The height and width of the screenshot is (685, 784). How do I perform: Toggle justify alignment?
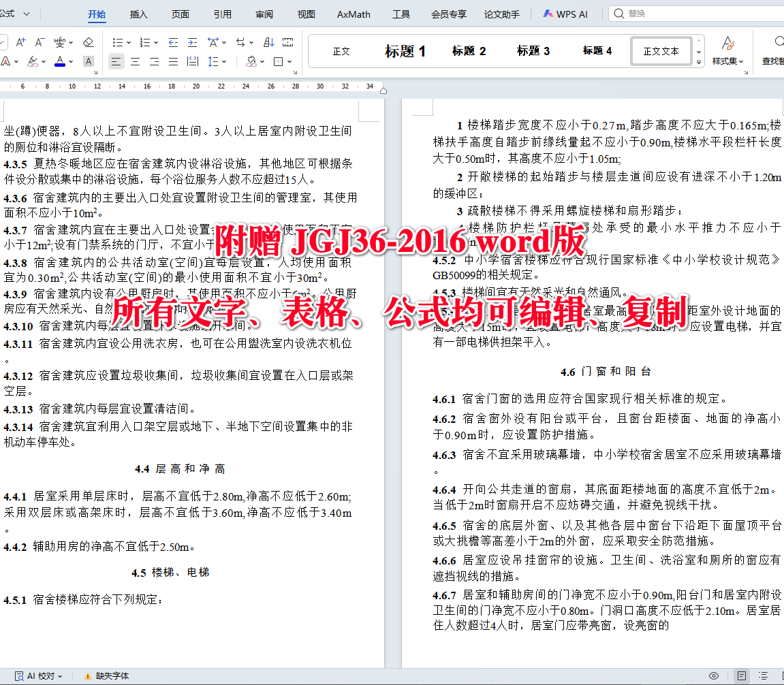click(173, 61)
